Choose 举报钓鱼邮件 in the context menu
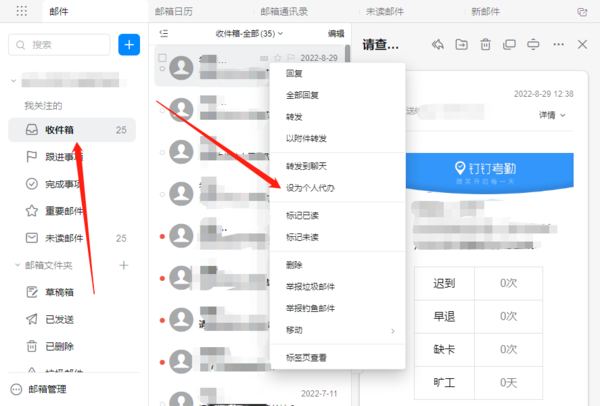The height and width of the screenshot is (406, 600). coord(338,308)
